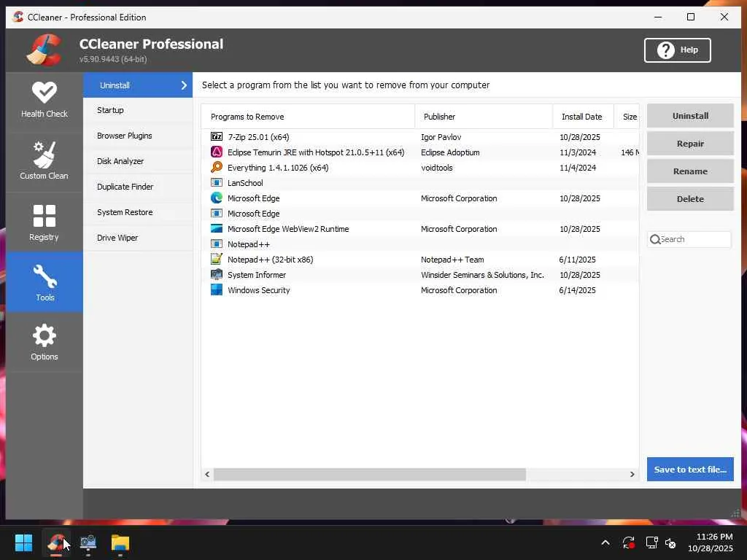This screenshot has width=747, height=560.
Task: Click the Delete button
Action: 690,198
